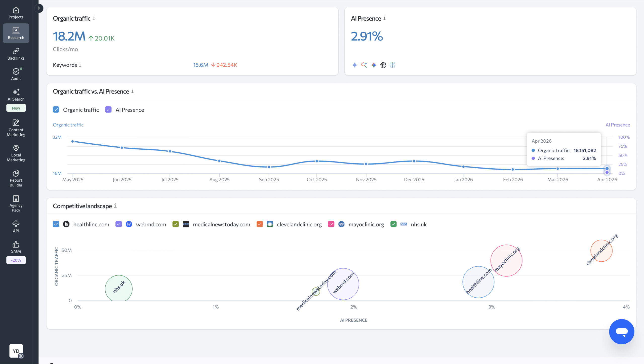644x364 pixels.
Task: Toggle webmd.com checkbox
Action: point(118,224)
